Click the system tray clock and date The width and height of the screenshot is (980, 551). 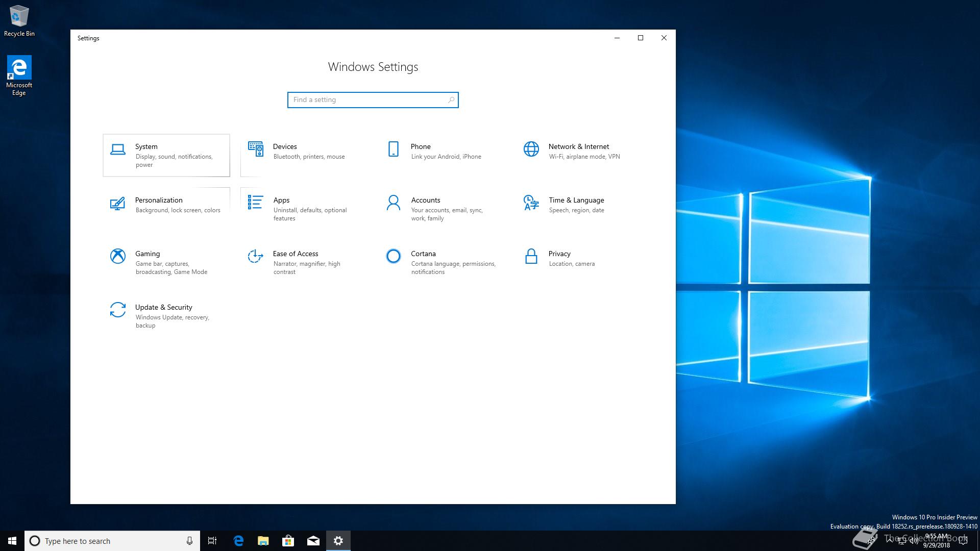click(937, 541)
